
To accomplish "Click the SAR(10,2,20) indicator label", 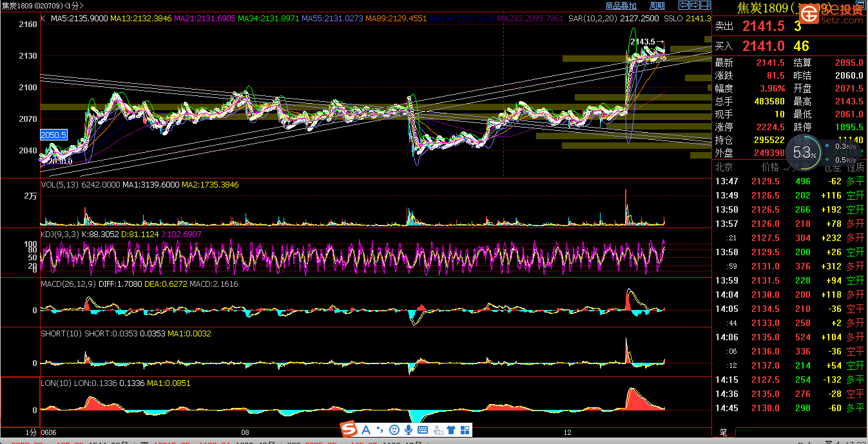I will (x=594, y=19).
